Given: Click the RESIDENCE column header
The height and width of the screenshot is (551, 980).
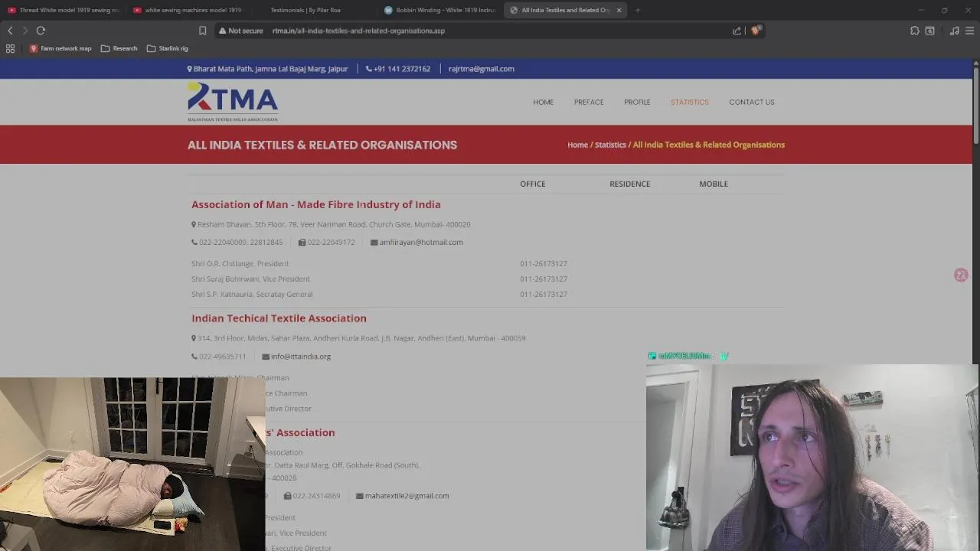Looking at the screenshot, I should point(629,184).
